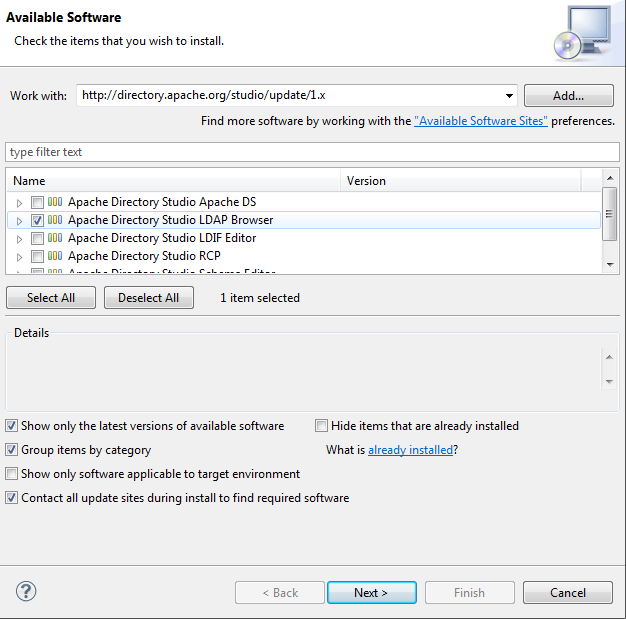Focus the type filter text field
Viewport: 626px width, 619px height.
click(312, 152)
